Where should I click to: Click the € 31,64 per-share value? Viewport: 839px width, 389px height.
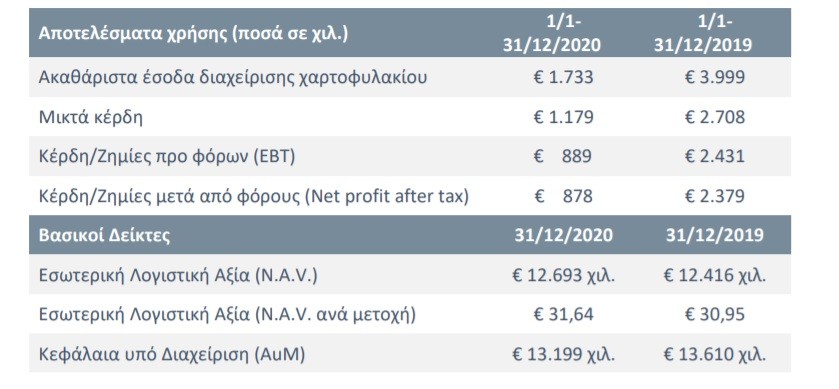(x=563, y=315)
